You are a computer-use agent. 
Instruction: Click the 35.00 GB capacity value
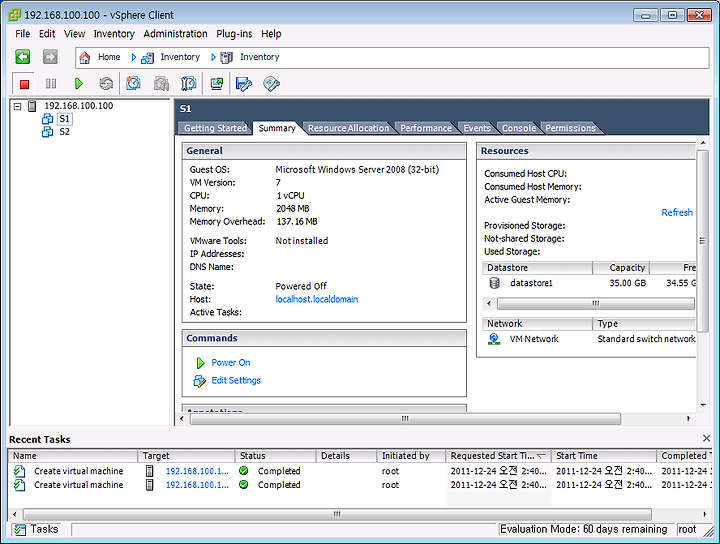[x=627, y=283]
